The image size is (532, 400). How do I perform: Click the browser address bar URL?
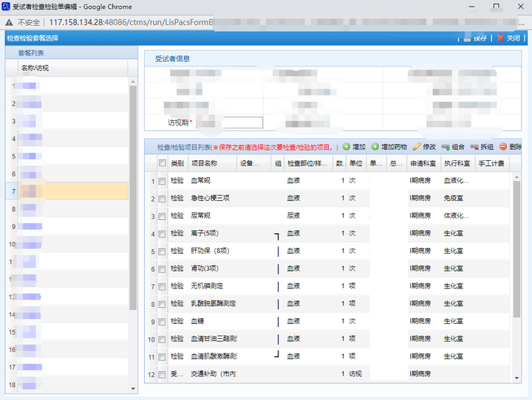pyautogui.click(x=131, y=22)
